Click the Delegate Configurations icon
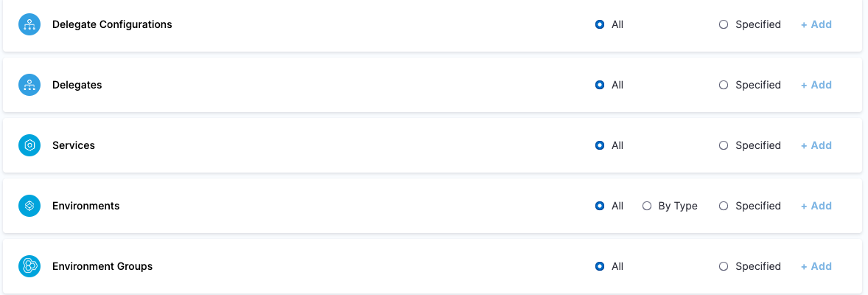 [x=29, y=24]
